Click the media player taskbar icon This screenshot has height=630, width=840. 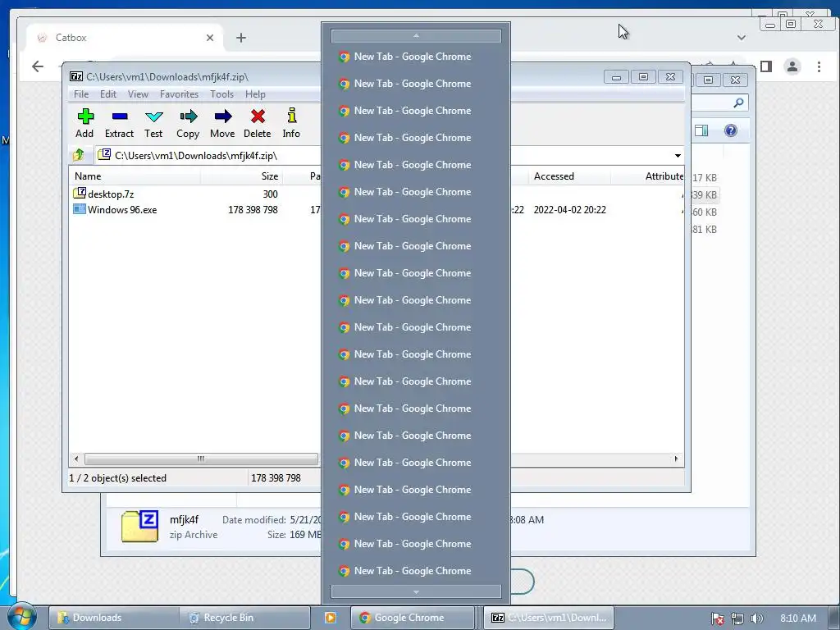pos(331,618)
